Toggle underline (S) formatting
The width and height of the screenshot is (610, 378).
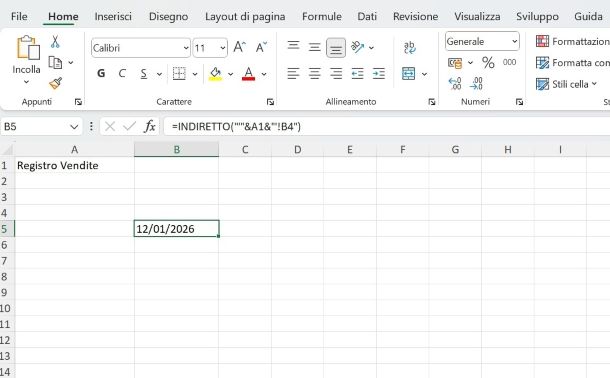click(x=144, y=73)
